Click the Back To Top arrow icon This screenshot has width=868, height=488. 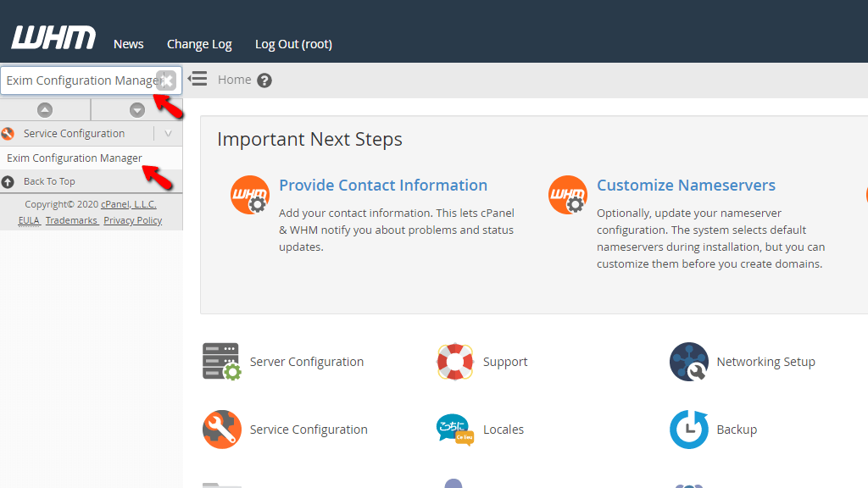point(8,181)
